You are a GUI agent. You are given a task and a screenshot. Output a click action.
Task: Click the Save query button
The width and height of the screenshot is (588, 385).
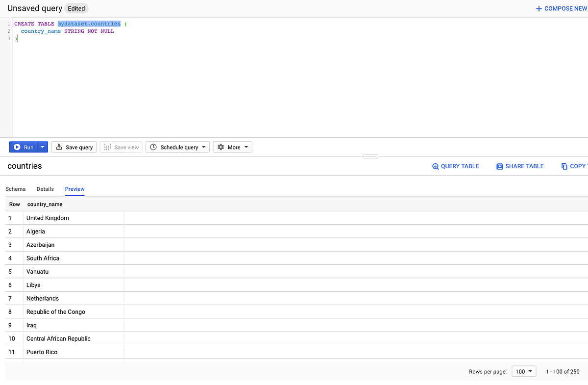click(73, 147)
